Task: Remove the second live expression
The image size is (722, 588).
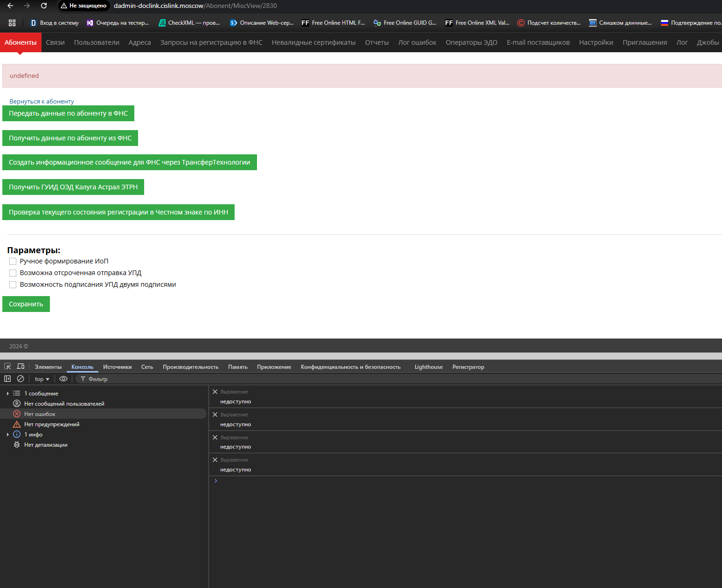Action: (215, 415)
